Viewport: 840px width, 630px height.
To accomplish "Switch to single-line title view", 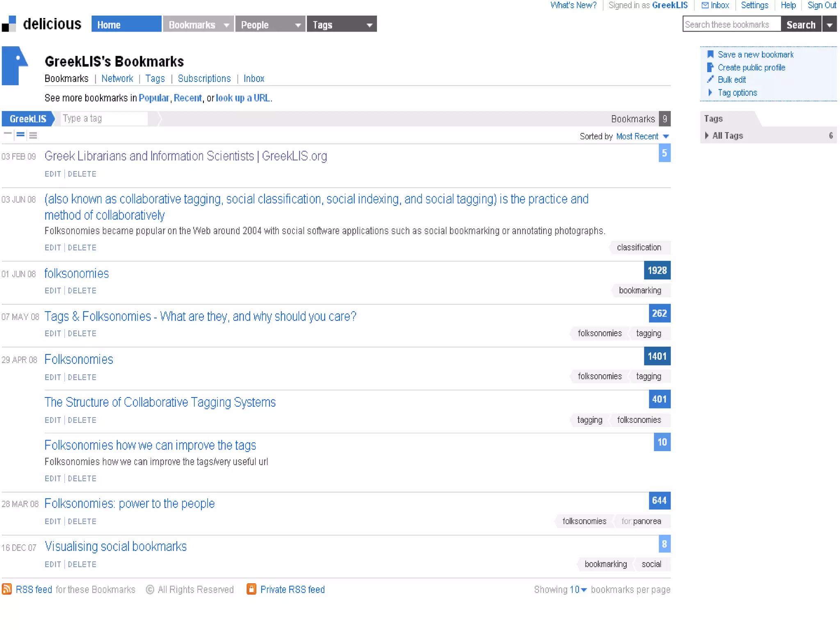I will [7, 134].
